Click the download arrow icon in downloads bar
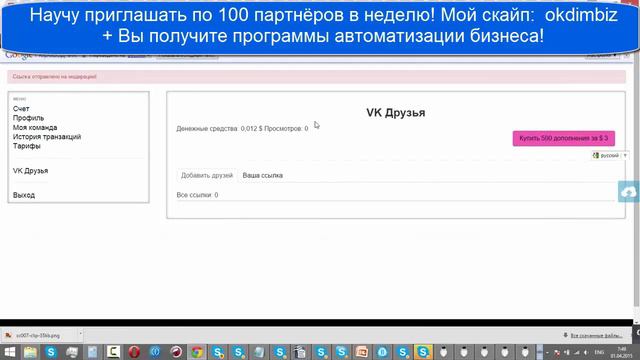Image resolution: width=640 pixels, height=360 pixels. coord(565,335)
